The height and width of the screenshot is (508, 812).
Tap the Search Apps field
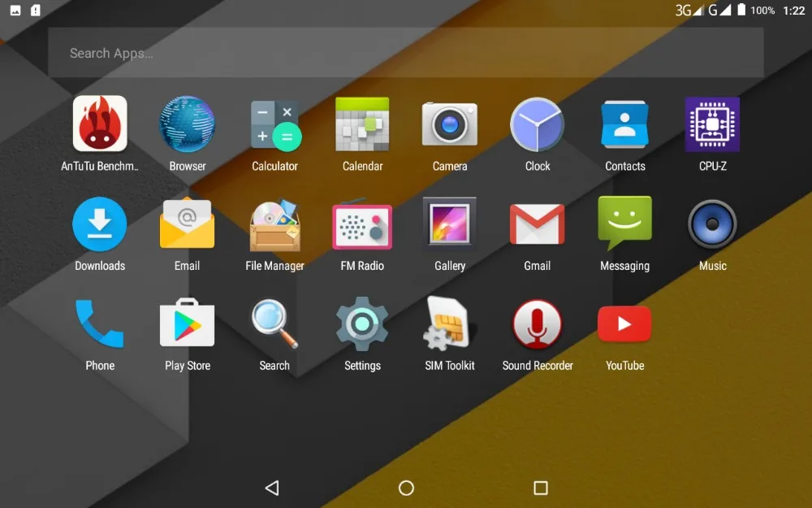(405, 53)
